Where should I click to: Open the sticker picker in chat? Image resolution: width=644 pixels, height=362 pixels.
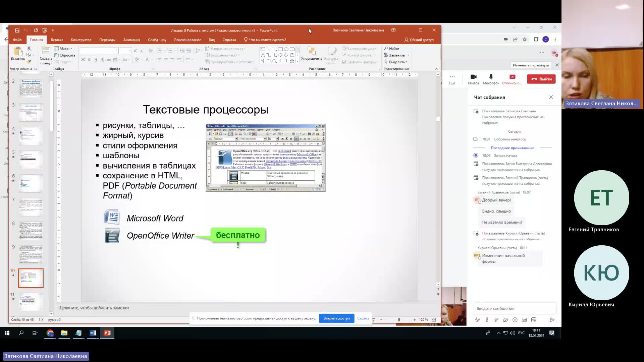(x=534, y=320)
